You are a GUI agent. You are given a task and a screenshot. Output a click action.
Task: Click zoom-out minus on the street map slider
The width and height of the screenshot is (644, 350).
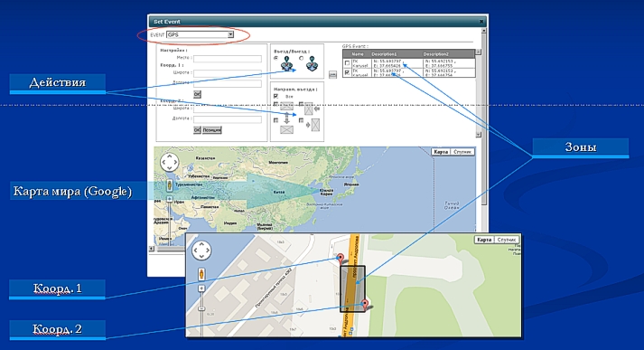tap(201, 308)
